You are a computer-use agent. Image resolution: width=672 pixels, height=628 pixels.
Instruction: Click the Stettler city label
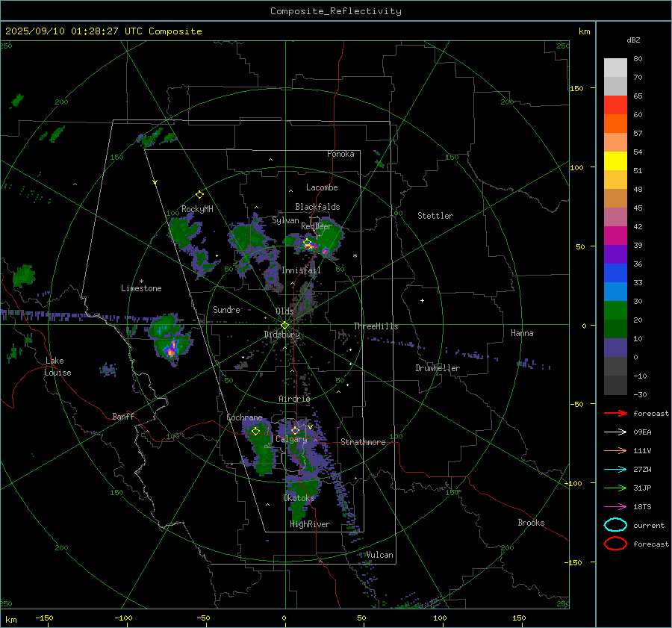tap(435, 216)
